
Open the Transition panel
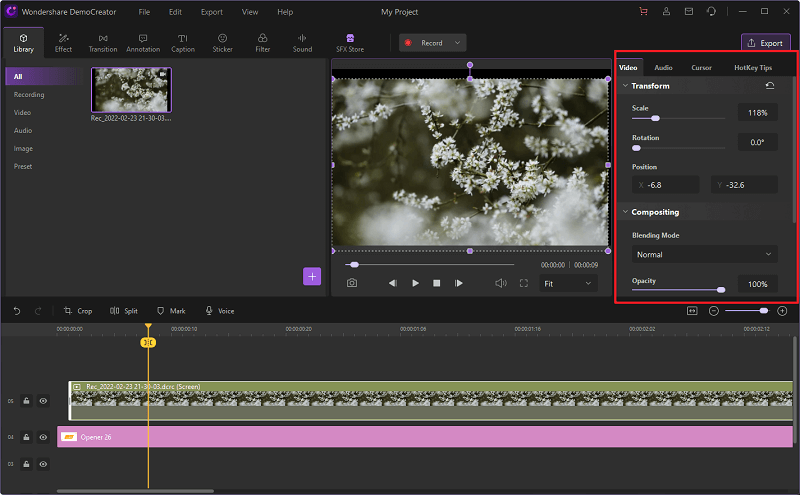[x=103, y=43]
